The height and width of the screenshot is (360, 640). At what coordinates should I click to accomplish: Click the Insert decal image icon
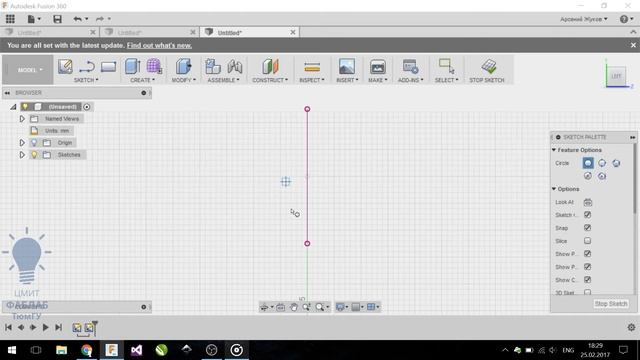point(347,66)
